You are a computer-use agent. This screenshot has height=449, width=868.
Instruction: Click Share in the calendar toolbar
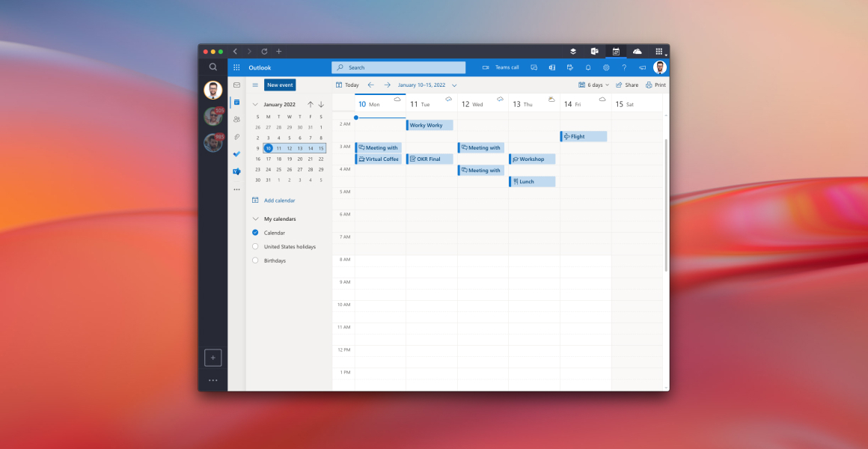coord(627,85)
